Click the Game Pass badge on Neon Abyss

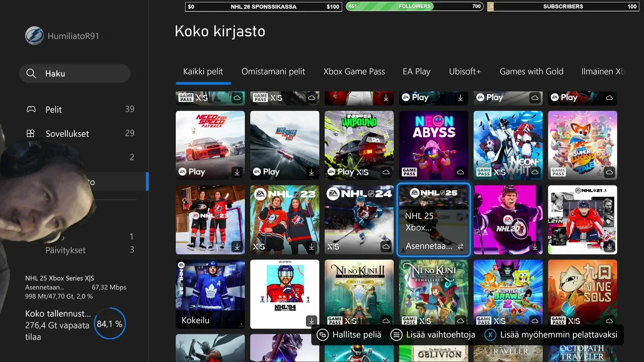click(410, 172)
